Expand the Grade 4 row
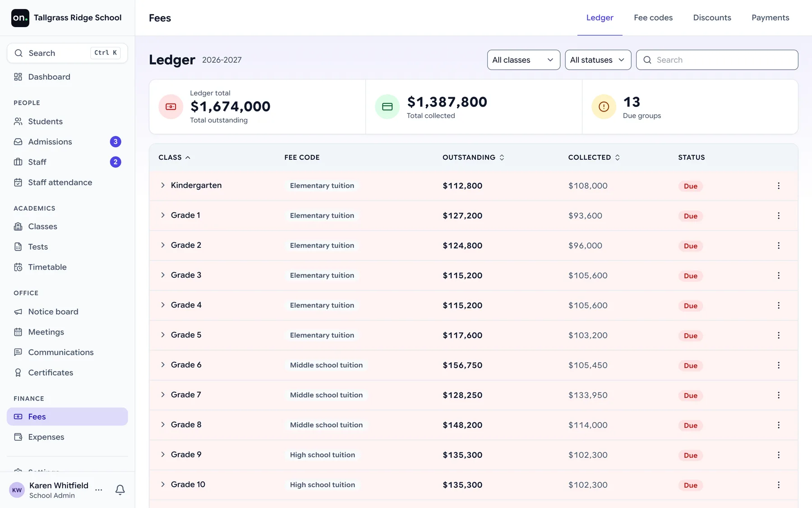This screenshot has height=508, width=812. (163, 305)
